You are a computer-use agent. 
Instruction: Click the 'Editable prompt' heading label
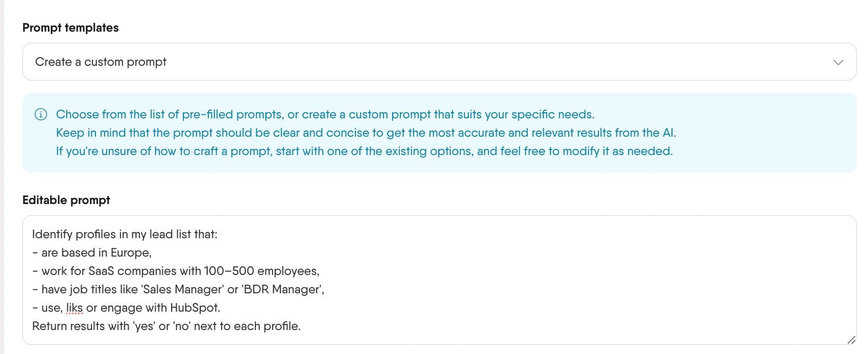(66, 200)
